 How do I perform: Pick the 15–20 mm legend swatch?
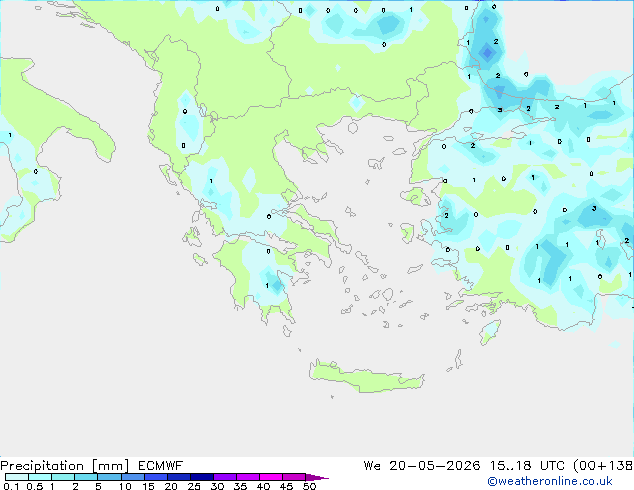click(x=156, y=477)
